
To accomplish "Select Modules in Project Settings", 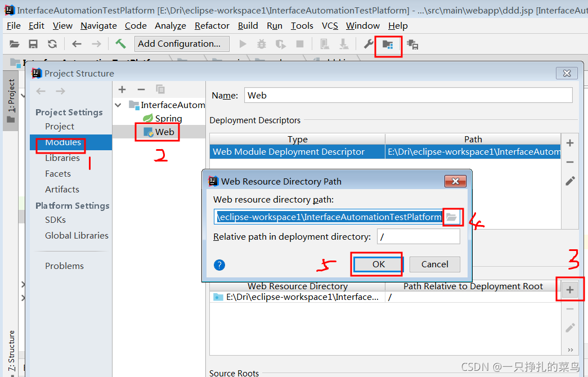I will pos(71,142).
